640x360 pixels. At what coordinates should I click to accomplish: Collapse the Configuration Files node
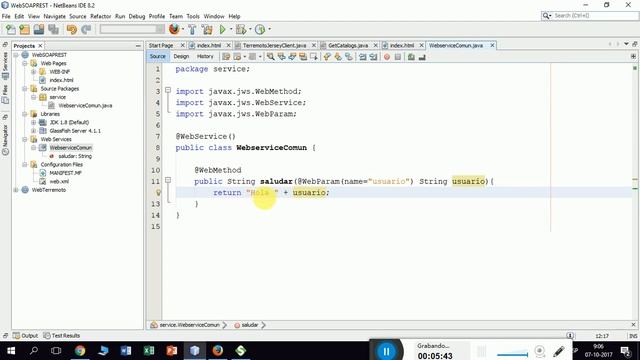click(25, 164)
